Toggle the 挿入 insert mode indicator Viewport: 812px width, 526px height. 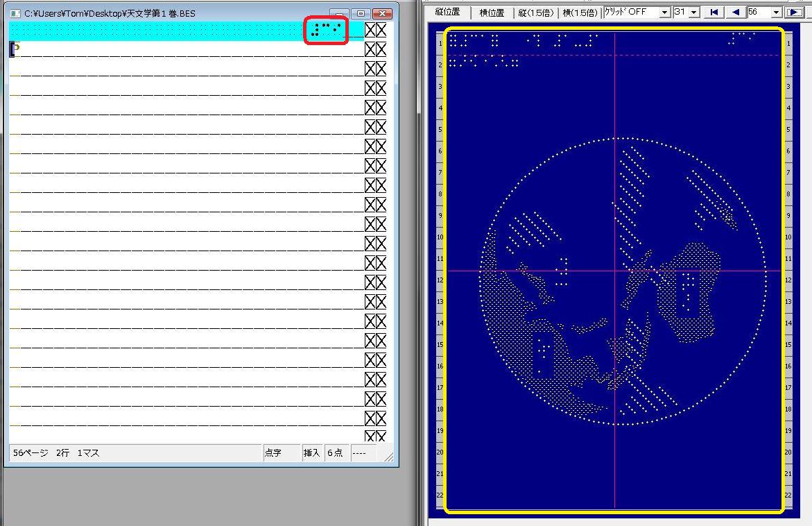[311, 453]
